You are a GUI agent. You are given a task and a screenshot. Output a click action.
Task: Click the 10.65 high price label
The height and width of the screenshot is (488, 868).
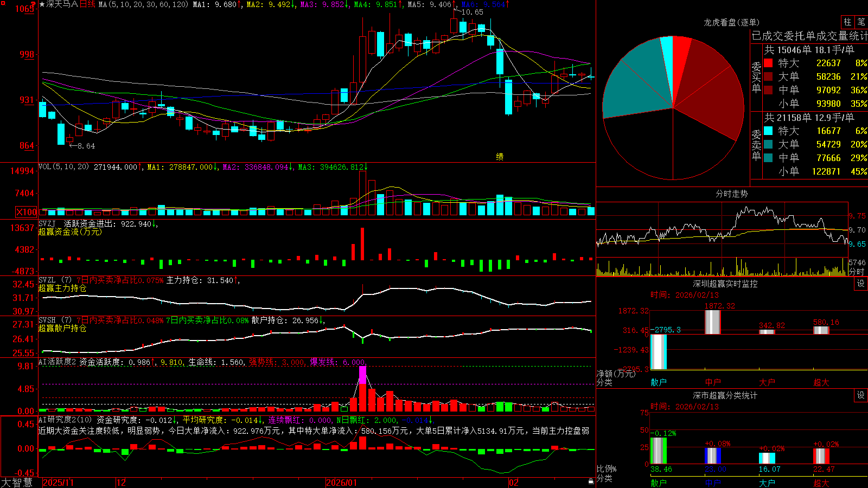coord(472,12)
